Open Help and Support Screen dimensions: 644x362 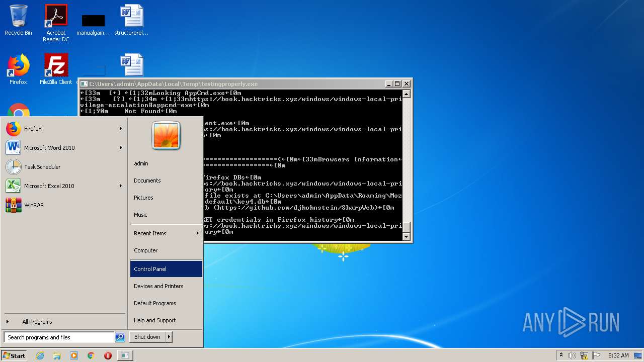tap(166, 320)
